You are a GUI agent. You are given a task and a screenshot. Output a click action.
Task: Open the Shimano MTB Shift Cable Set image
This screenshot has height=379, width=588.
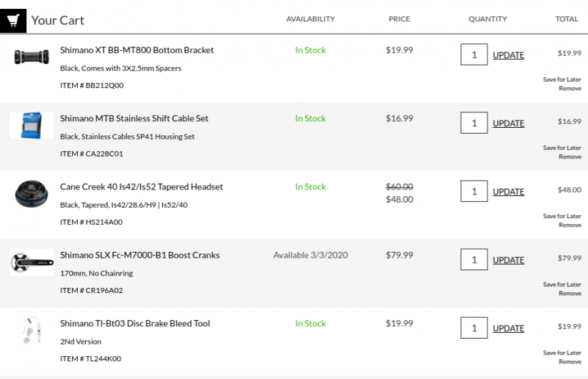pos(31,126)
